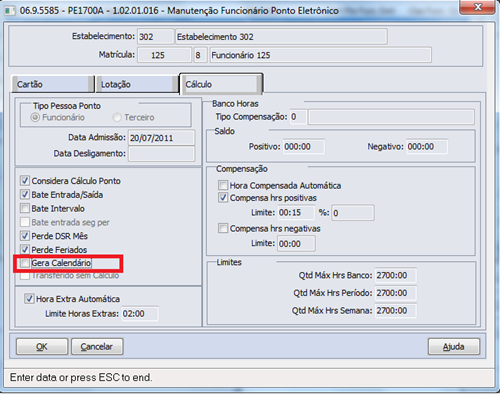Viewport: 500px width, 394px height.
Task: Click the Banco Horas group label
Action: [235, 104]
